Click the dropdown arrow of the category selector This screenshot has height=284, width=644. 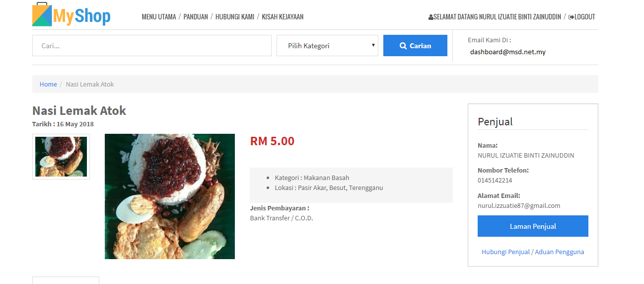tap(373, 45)
